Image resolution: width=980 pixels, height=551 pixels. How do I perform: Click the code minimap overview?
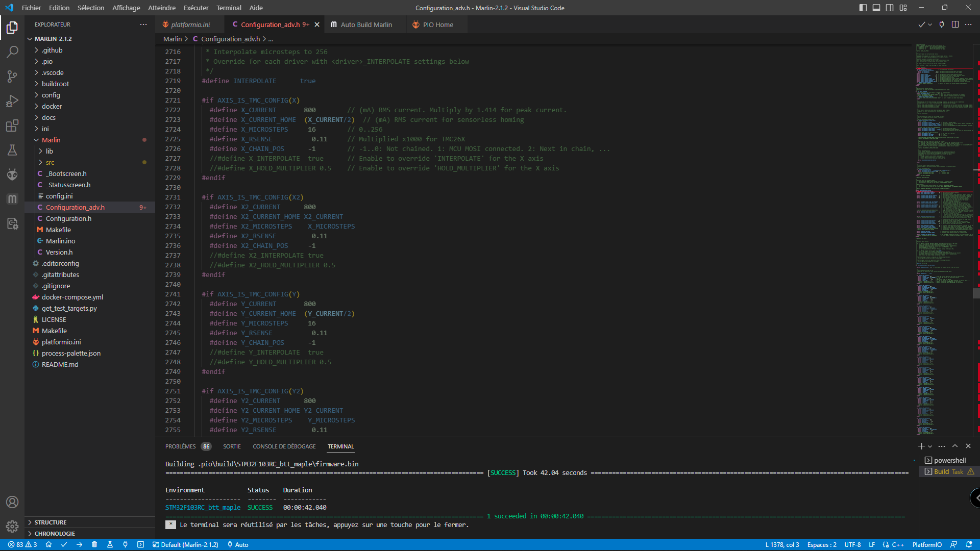tap(943, 240)
